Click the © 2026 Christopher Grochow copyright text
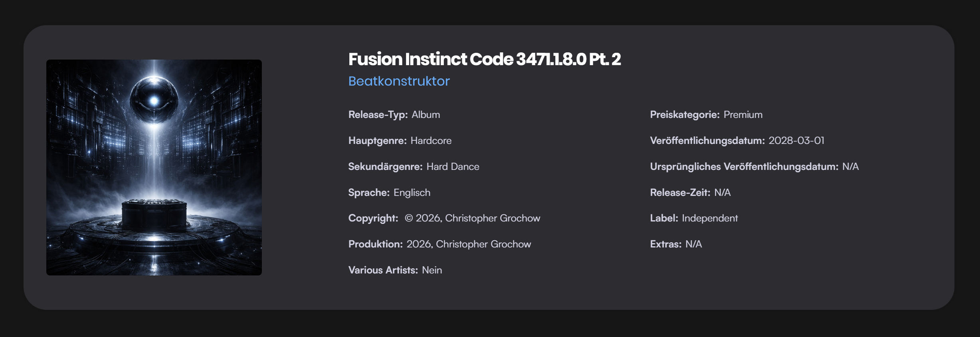The image size is (980, 337). click(472, 218)
